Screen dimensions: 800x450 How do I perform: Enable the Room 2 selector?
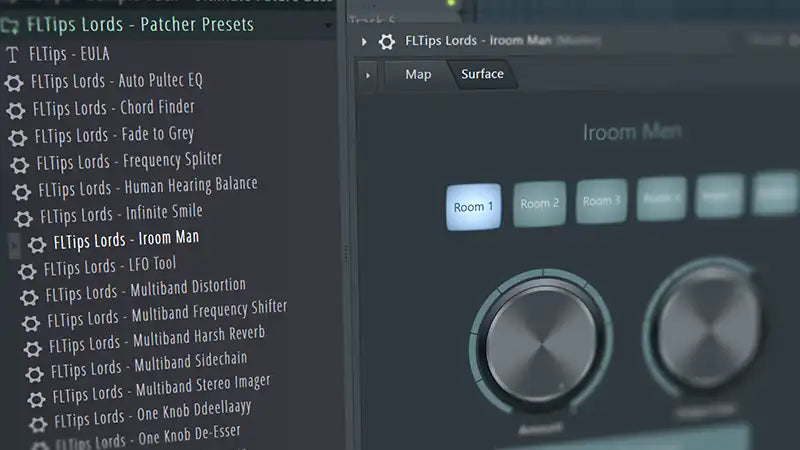click(x=538, y=203)
